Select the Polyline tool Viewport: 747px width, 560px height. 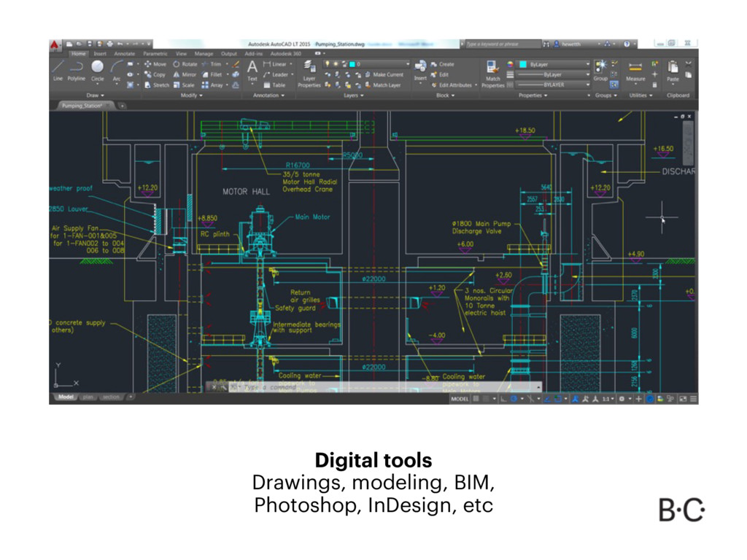point(76,71)
